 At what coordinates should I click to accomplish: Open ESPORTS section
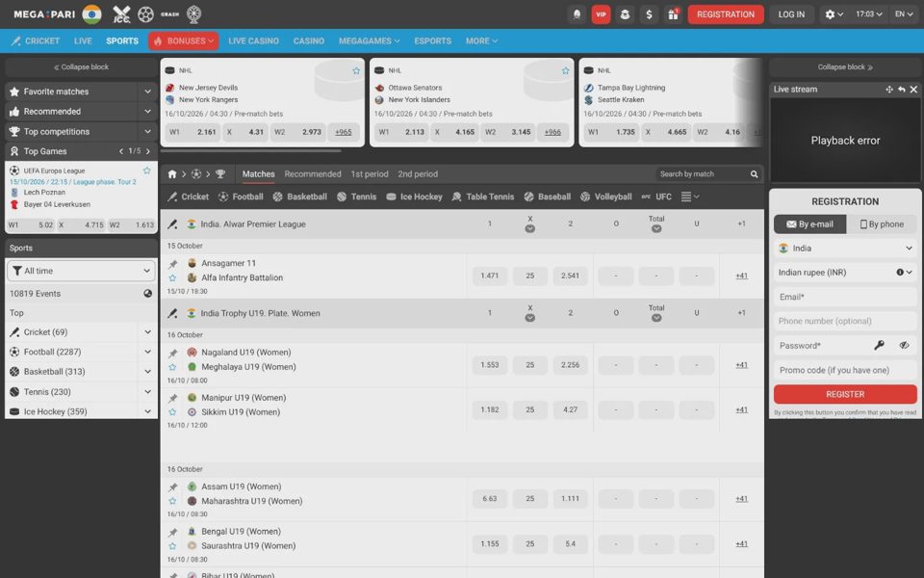(432, 41)
